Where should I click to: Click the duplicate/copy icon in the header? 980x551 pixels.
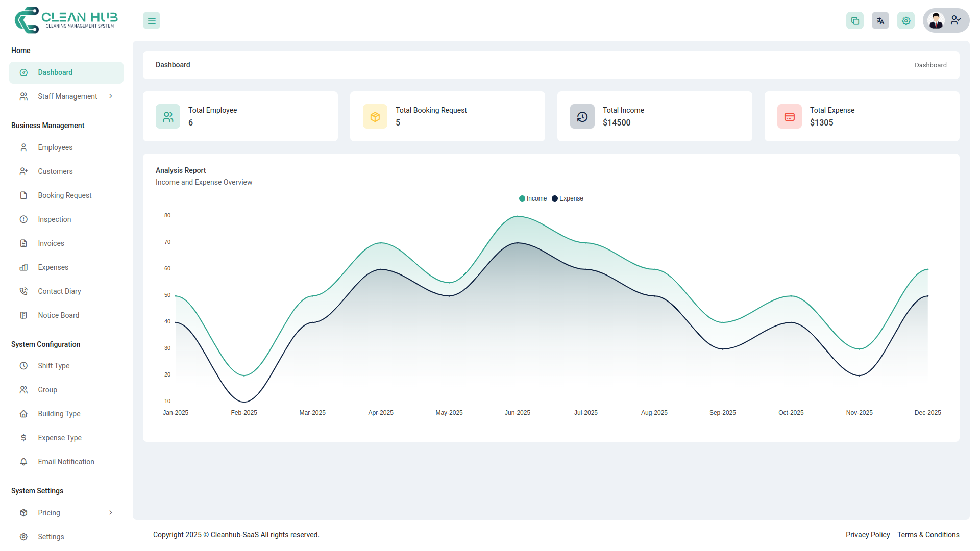[855, 20]
